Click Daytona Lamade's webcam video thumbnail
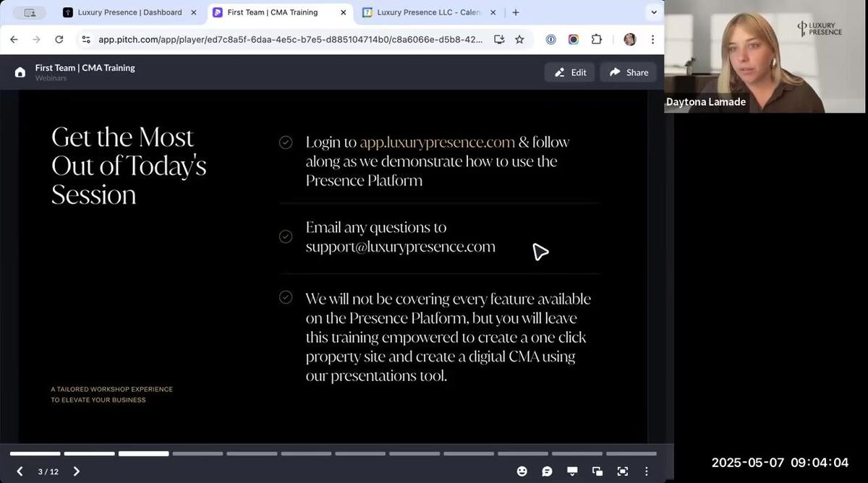 tap(765, 56)
